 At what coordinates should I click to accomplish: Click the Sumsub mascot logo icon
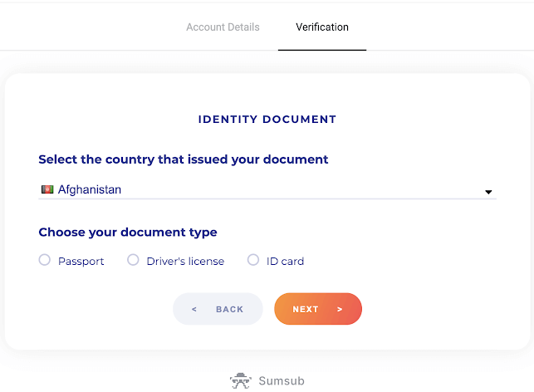click(241, 381)
